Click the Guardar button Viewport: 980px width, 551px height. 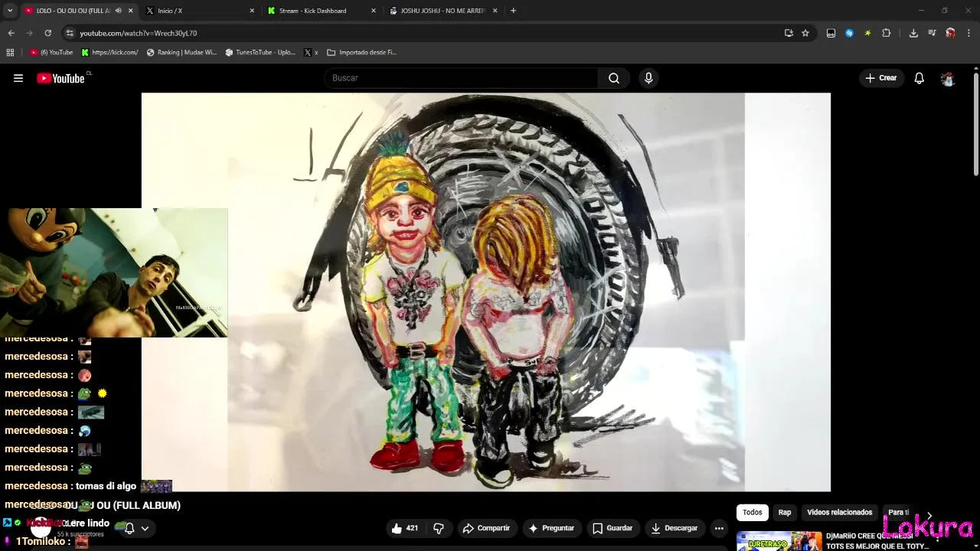click(612, 528)
